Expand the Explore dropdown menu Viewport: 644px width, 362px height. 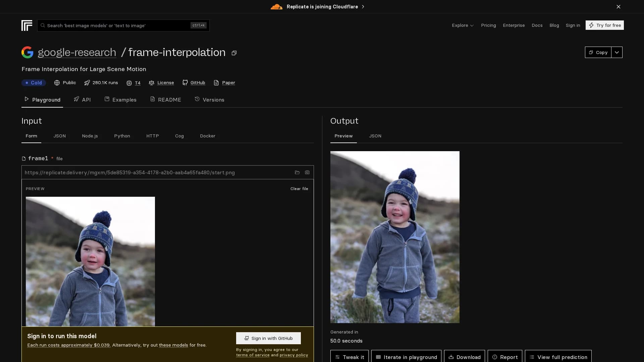[463, 25]
